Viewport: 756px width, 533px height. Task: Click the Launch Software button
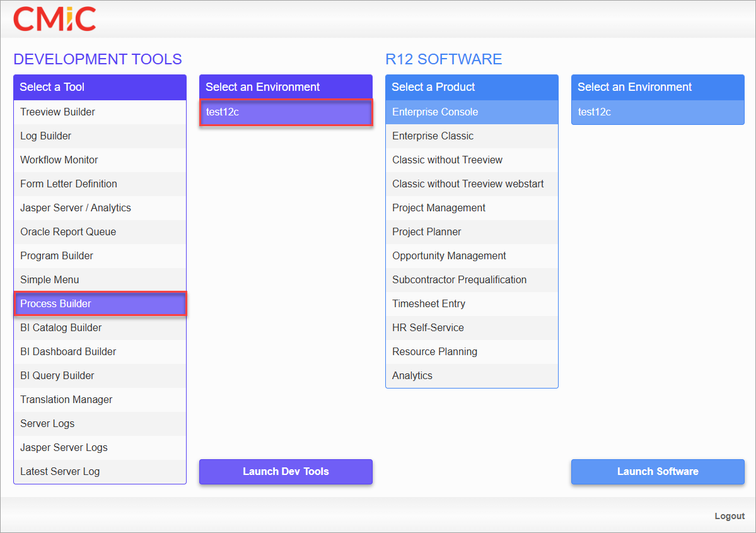tap(658, 472)
